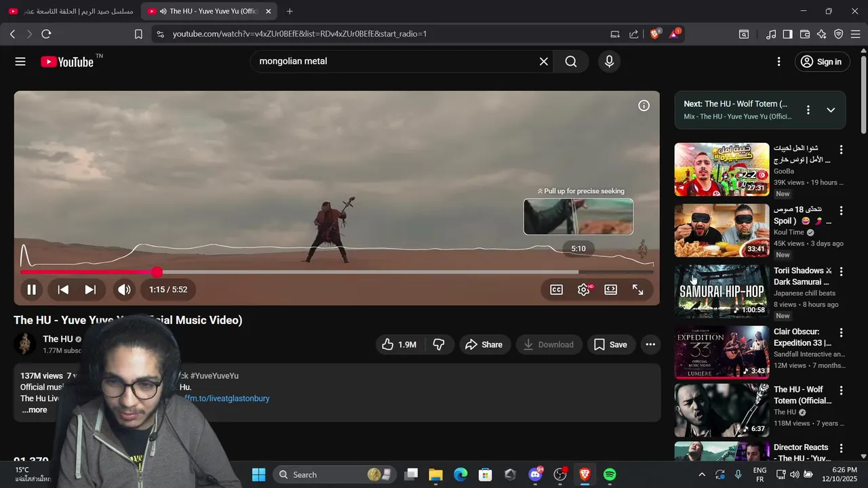Viewport: 868px width, 488px height.
Task: Open Windows Start menu
Action: 258,474
